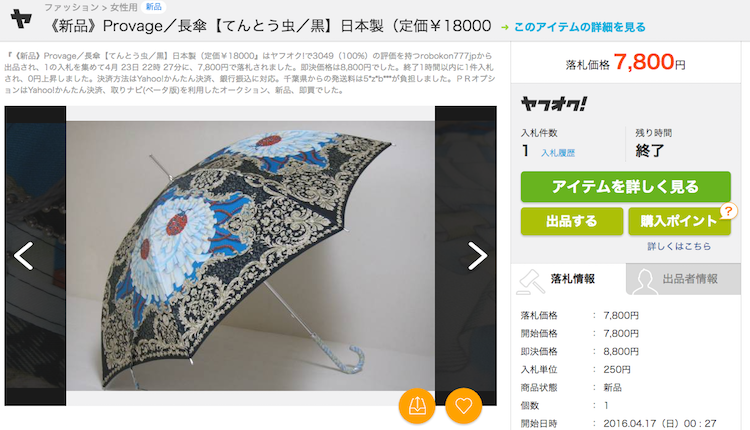This screenshot has width=750, height=430.
Task: Click the ヤフオク! logo
Action: click(553, 104)
